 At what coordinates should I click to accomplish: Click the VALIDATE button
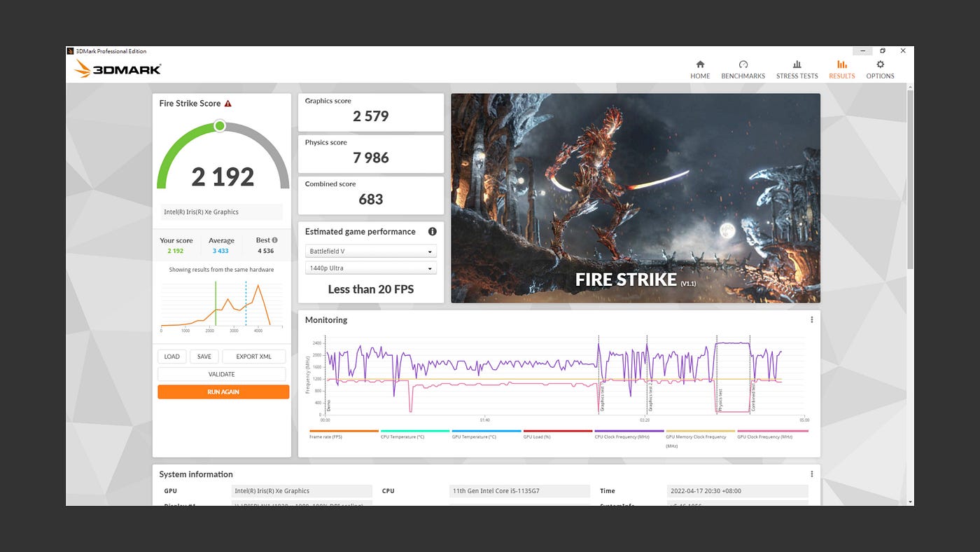[x=222, y=374]
